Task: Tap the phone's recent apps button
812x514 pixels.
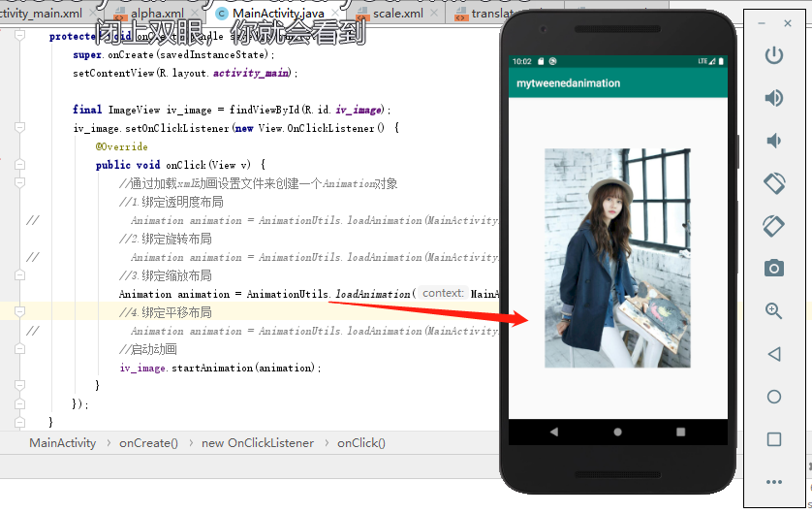Action: coord(680,432)
